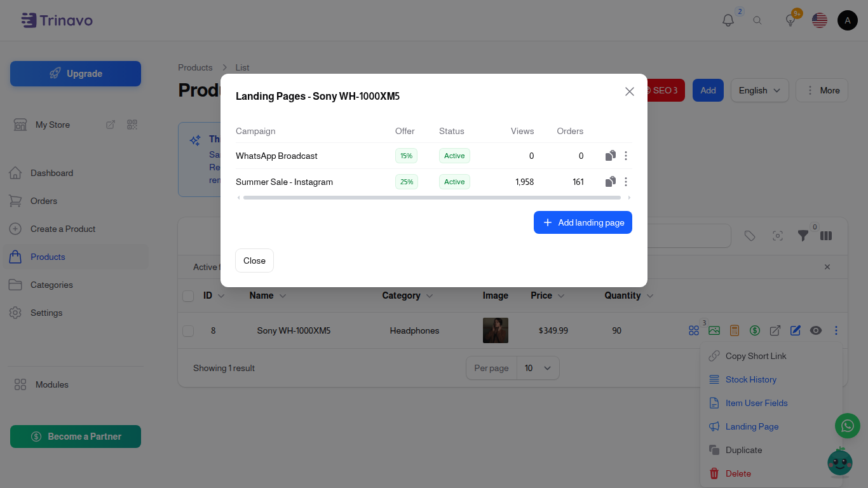The width and height of the screenshot is (868, 488).
Task: Click My Store link in sidebar
Action: pos(53,125)
